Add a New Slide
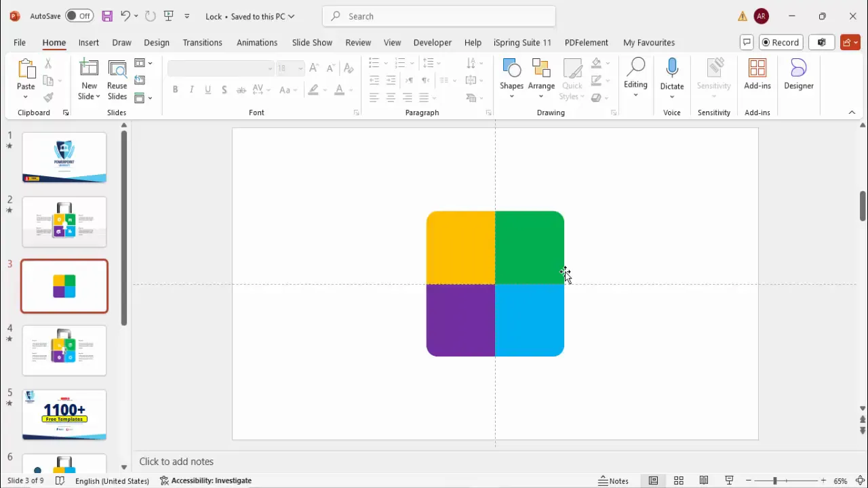Screen dimensions: 868x488 tap(89, 80)
